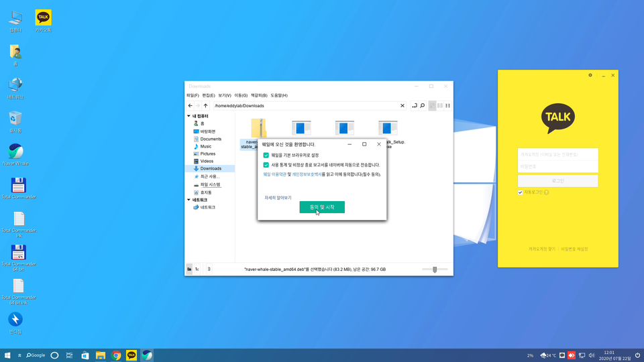Viewport: 644px width, 362px height.
Task: Open file manager folder icon on taskbar
Action: pos(101,355)
